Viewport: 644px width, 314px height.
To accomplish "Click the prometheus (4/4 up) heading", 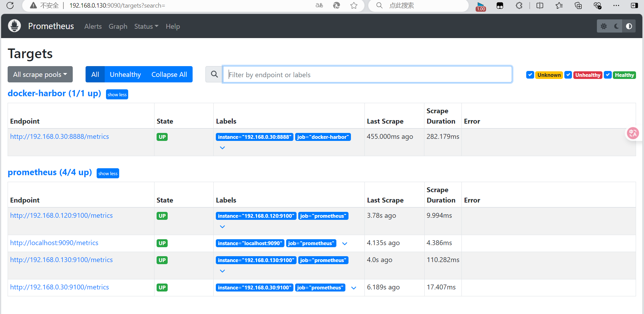I will point(50,172).
